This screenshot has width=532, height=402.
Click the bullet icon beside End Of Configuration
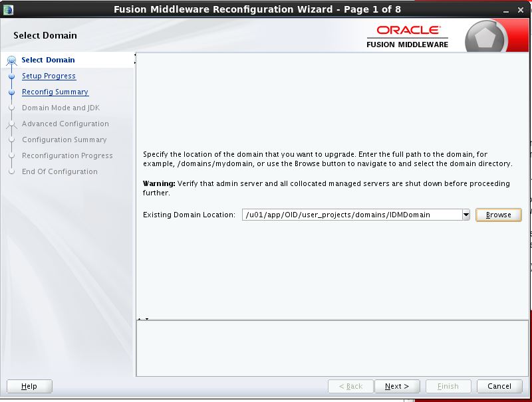[x=11, y=172]
